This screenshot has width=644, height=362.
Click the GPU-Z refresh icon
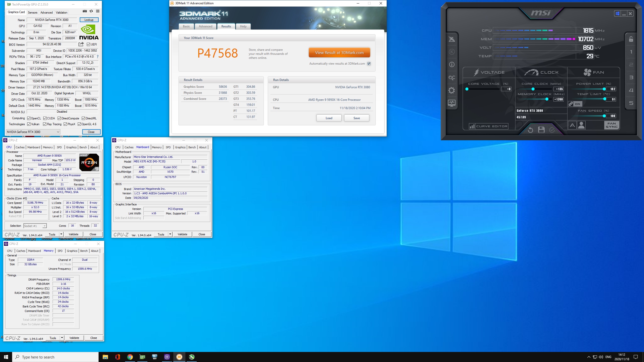(x=91, y=11)
